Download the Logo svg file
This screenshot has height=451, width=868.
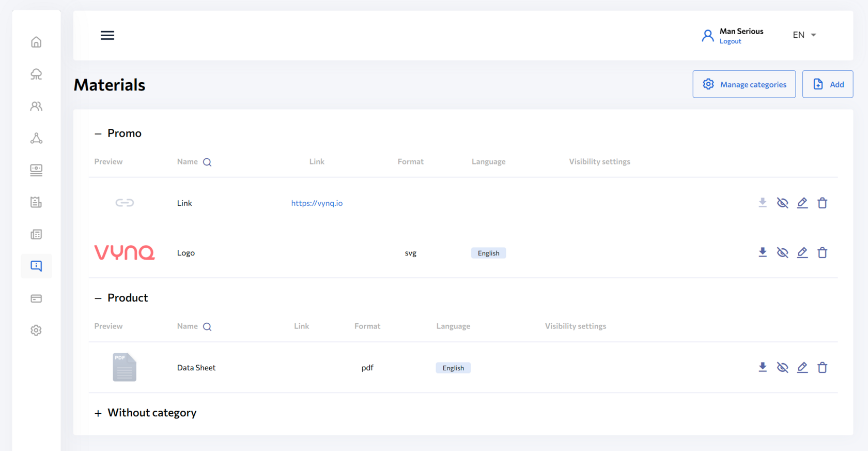pos(763,252)
